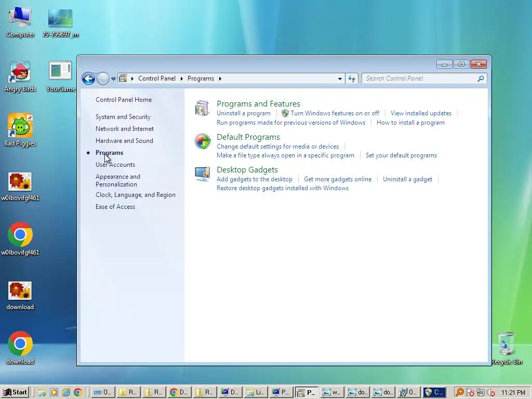Select Control Panel breadcrumb in address bar
The height and width of the screenshot is (399, 532).
(157, 78)
